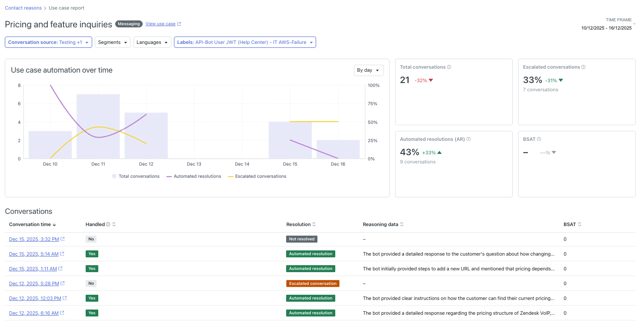
Task: Open the By day granularity dropdown
Action: coord(368,70)
